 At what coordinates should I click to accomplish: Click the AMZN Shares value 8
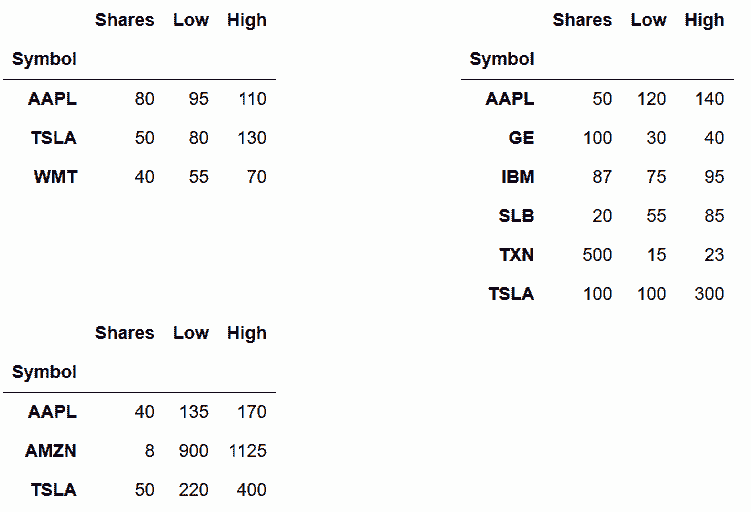coord(149,451)
